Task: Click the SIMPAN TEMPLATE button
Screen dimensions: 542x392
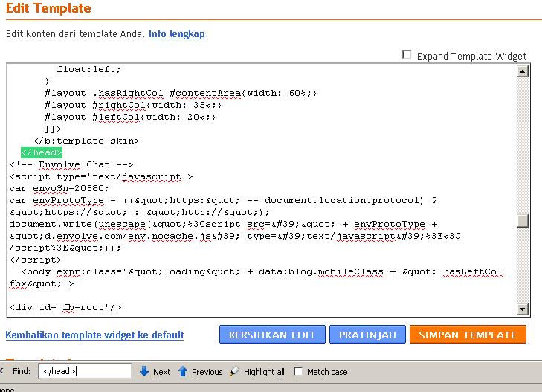Action: (468, 335)
